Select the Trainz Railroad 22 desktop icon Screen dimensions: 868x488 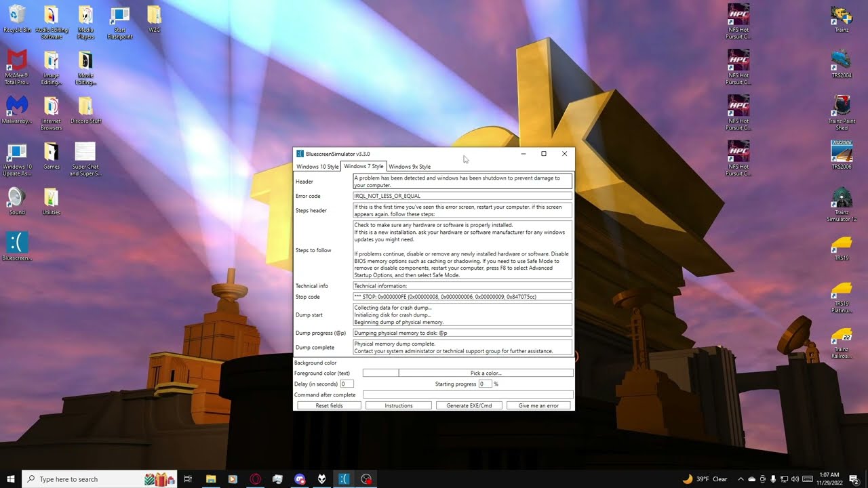842,344
